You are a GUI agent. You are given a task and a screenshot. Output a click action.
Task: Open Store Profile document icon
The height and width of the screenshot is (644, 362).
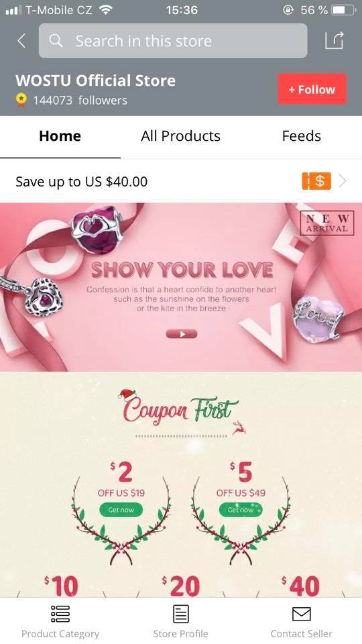click(x=180, y=614)
